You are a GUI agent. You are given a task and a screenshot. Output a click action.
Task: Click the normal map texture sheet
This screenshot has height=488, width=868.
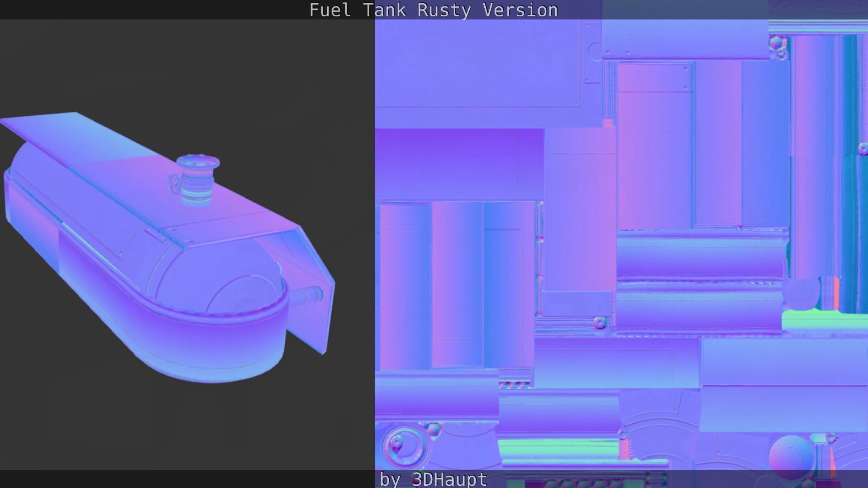621,244
